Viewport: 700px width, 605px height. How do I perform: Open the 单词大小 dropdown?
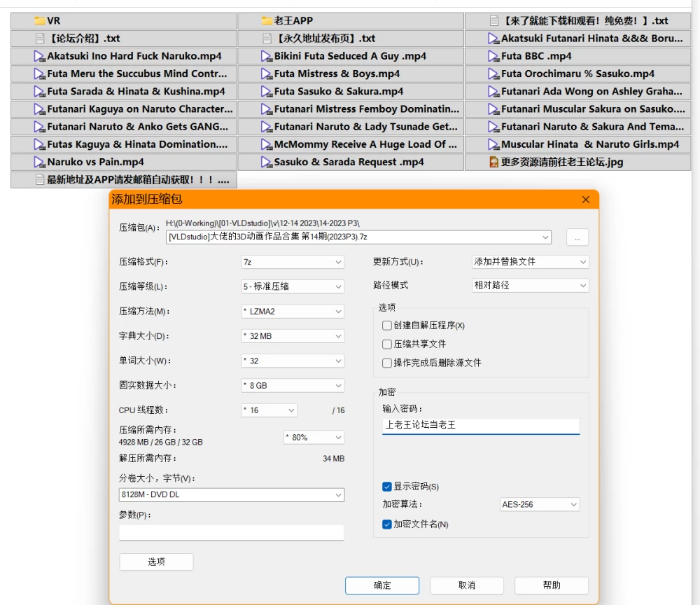pyautogui.click(x=293, y=361)
